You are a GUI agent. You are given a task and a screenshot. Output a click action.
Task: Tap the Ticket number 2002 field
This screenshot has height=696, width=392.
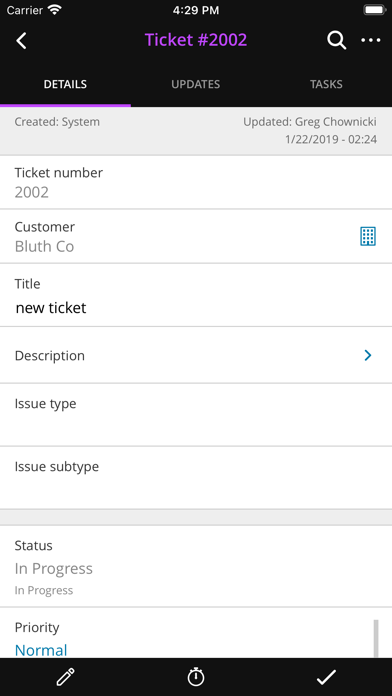pos(196,182)
